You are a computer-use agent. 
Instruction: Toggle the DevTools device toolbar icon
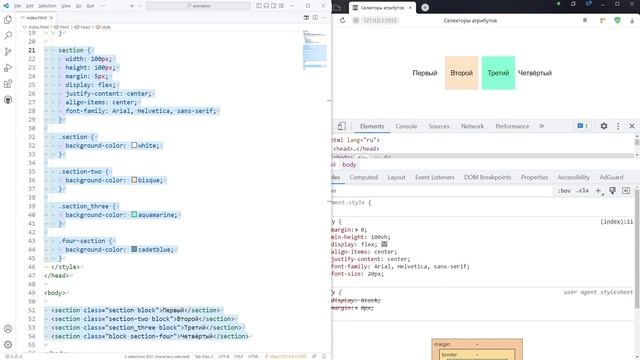pos(342,126)
